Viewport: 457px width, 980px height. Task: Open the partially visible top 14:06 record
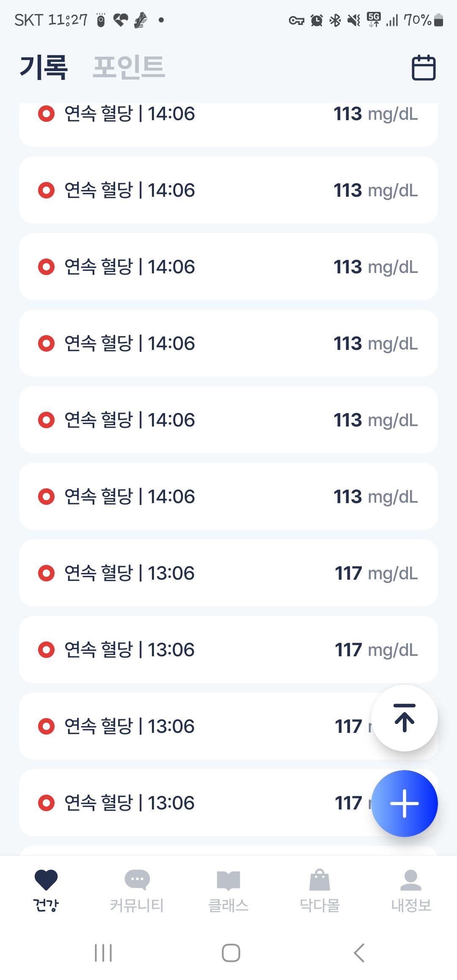pos(228,124)
